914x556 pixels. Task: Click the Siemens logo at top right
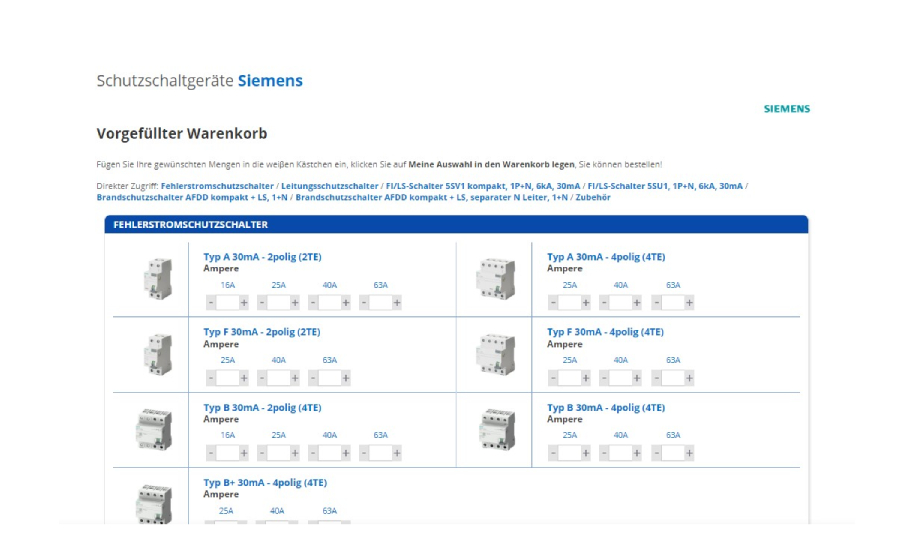(x=786, y=109)
